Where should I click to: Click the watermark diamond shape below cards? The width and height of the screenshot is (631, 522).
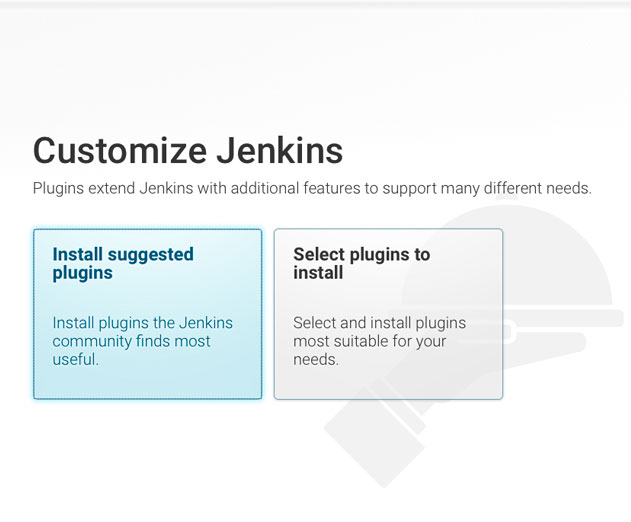coord(374,441)
